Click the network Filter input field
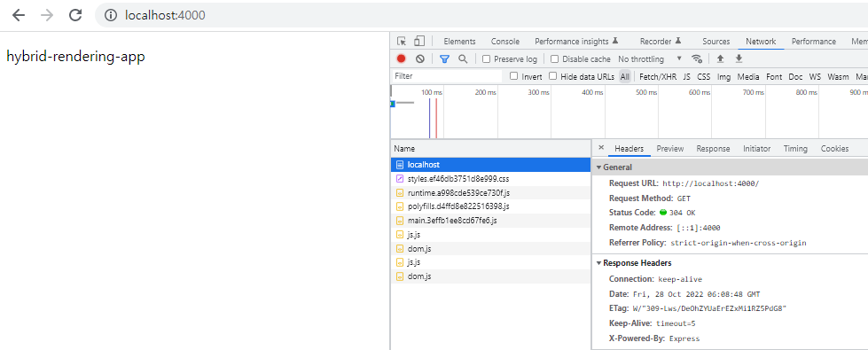This screenshot has width=868, height=350. pos(447,76)
